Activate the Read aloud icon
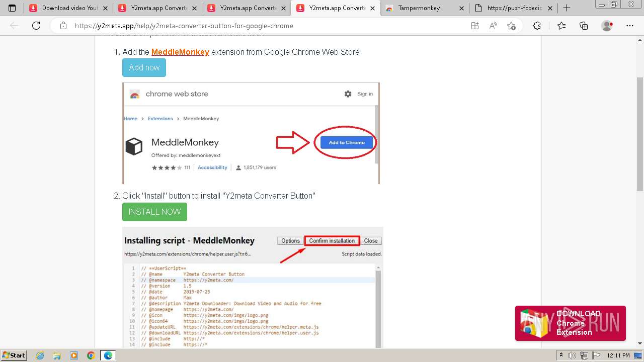This screenshot has width=644, height=362. tap(493, 26)
